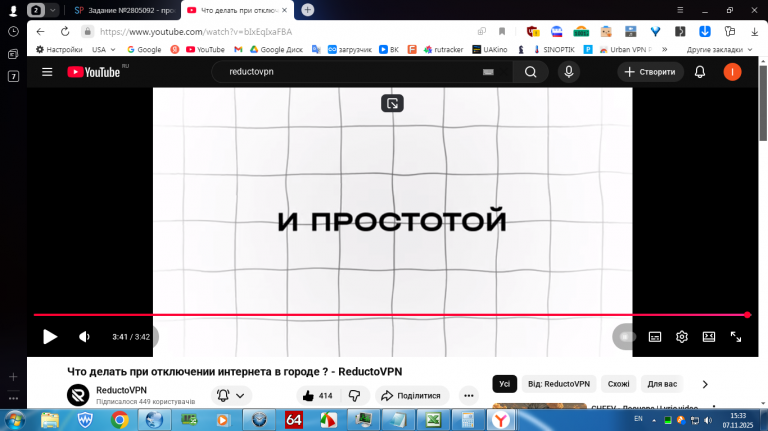Select the Схожі chip

point(619,384)
